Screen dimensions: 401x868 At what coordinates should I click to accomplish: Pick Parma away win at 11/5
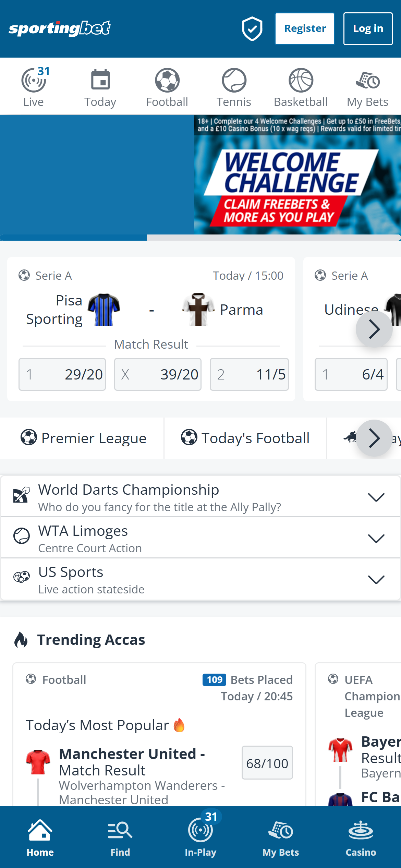coord(249,374)
